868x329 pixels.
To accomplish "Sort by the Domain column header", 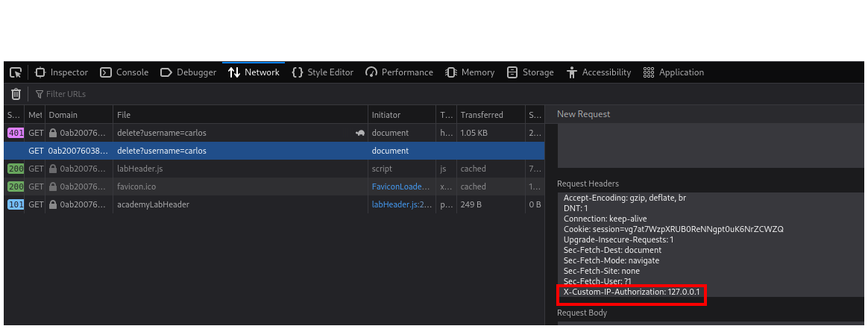I will tap(63, 115).
